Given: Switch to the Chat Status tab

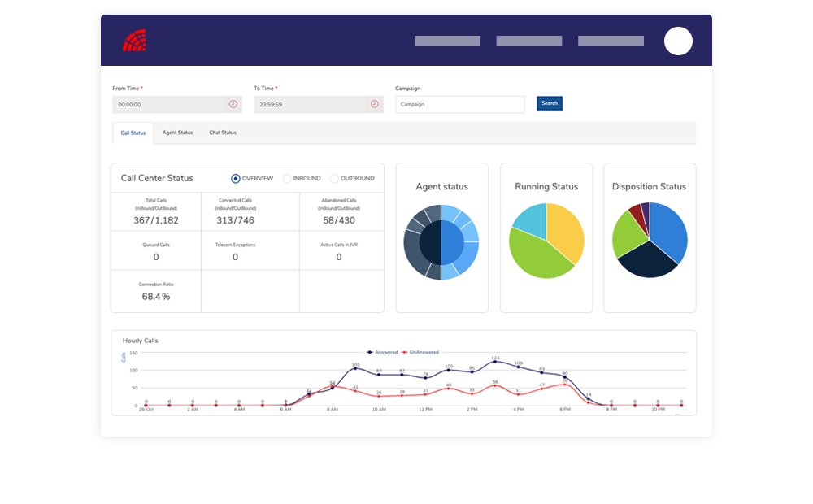Looking at the screenshot, I should (223, 133).
